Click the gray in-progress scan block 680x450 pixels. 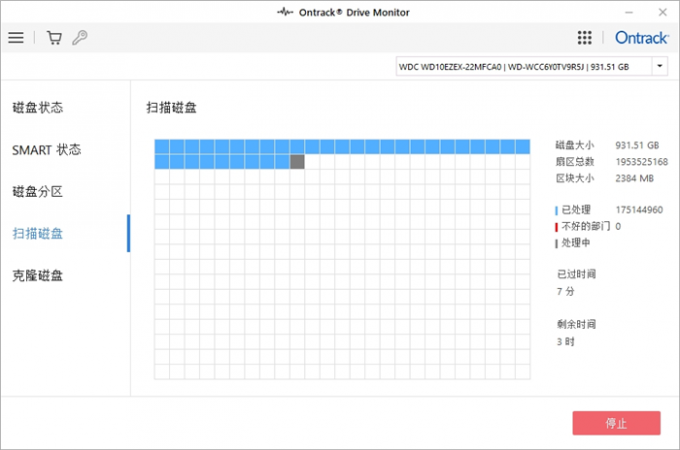(297, 162)
